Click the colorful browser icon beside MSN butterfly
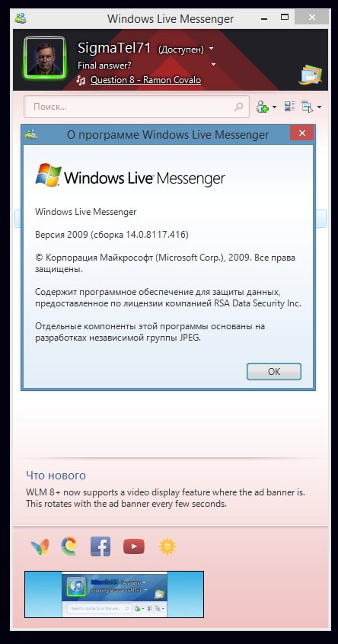 69,546
